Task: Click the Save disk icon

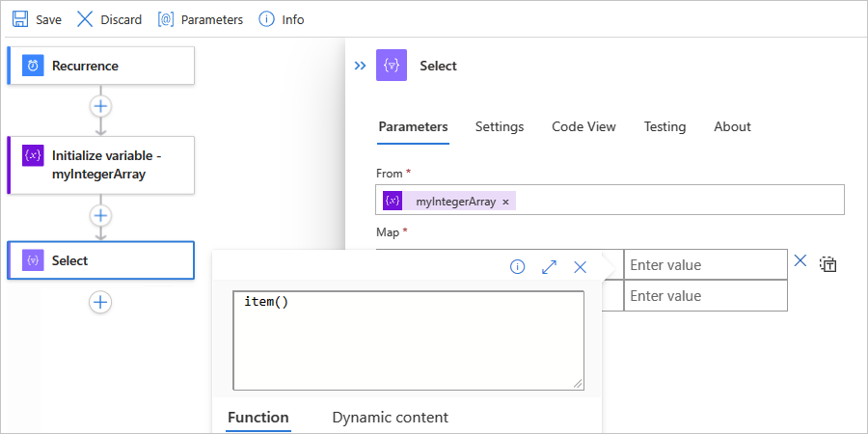Action: 20,19
